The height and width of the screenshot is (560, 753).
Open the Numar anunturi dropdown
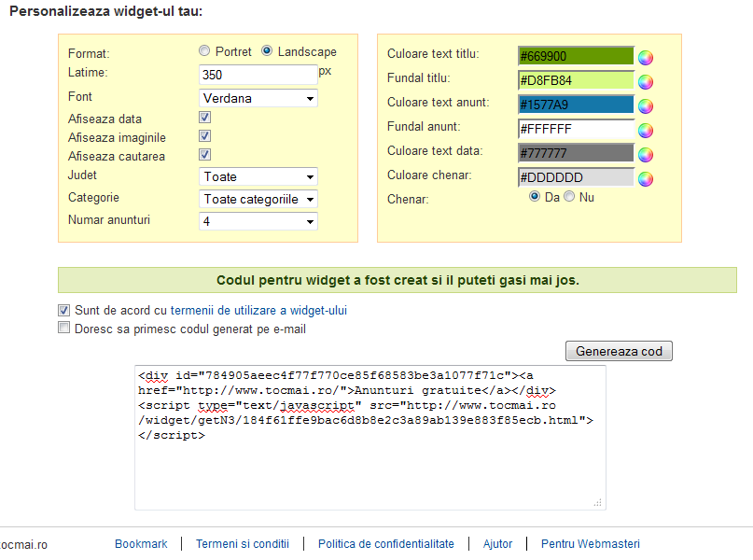point(258,221)
